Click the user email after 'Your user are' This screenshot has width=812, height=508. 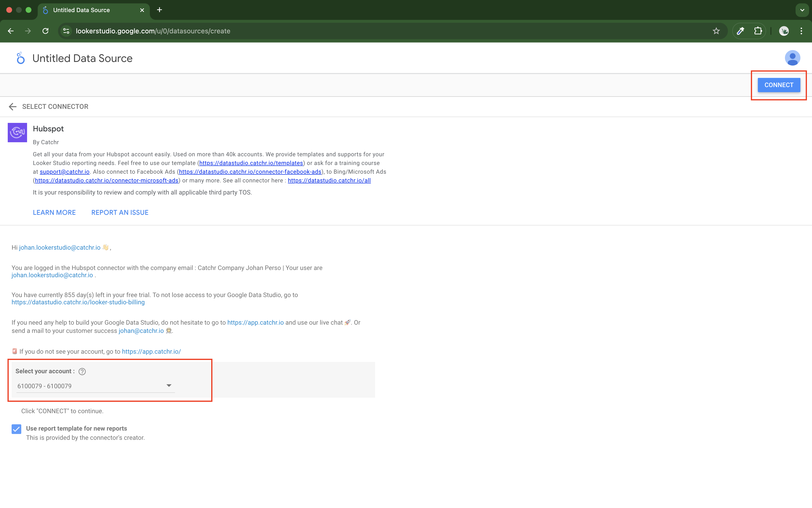(52, 275)
